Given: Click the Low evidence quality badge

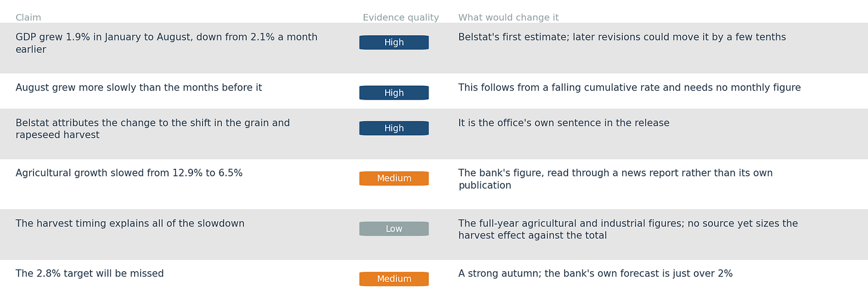Looking at the screenshot, I should [x=394, y=229].
